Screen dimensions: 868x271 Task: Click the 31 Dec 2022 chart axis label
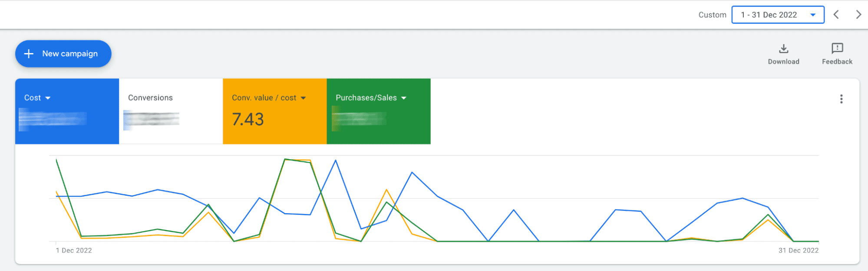tap(798, 251)
